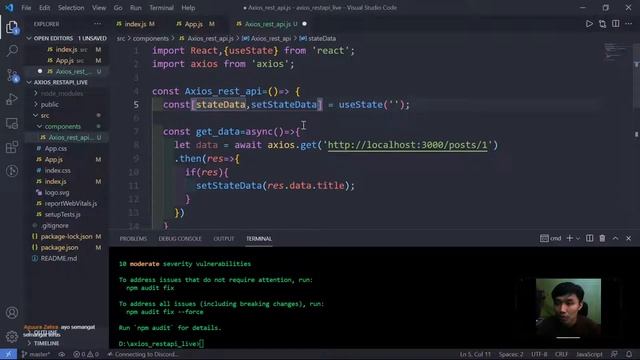Open the Search view in activity bar

(12, 51)
